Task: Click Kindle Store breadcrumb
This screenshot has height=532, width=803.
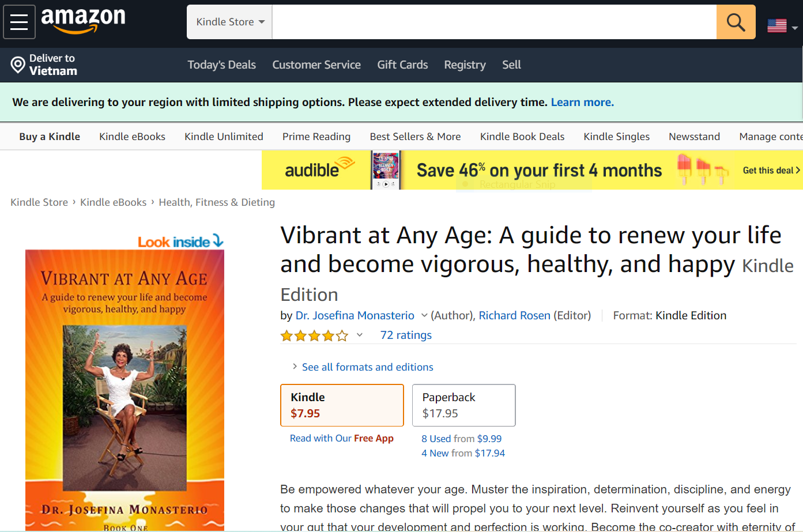Action: [x=39, y=202]
